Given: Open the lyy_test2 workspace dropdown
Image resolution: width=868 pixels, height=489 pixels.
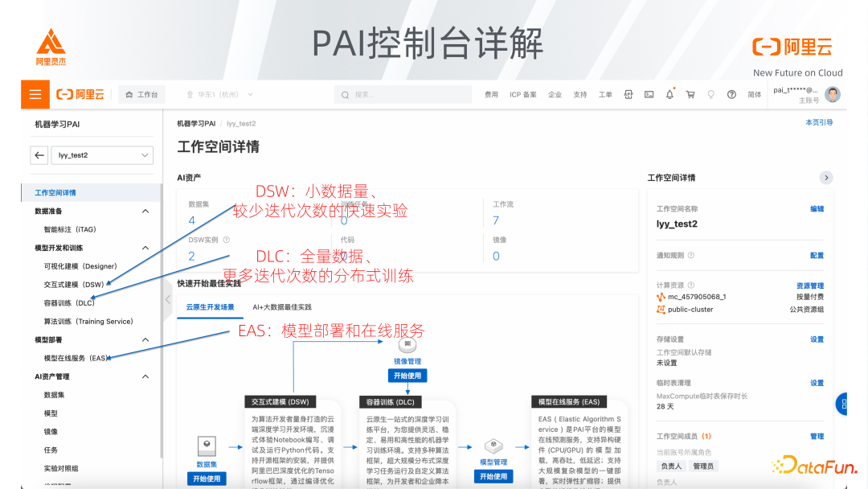Looking at the screenshot, I should point(102,155).
